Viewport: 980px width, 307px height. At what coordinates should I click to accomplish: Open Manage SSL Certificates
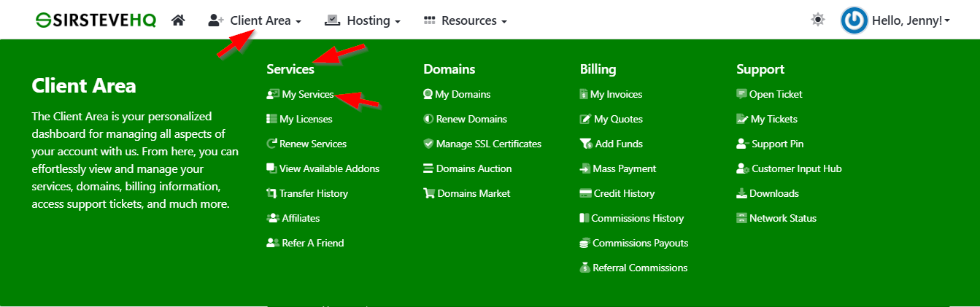[x=489, y=144]
